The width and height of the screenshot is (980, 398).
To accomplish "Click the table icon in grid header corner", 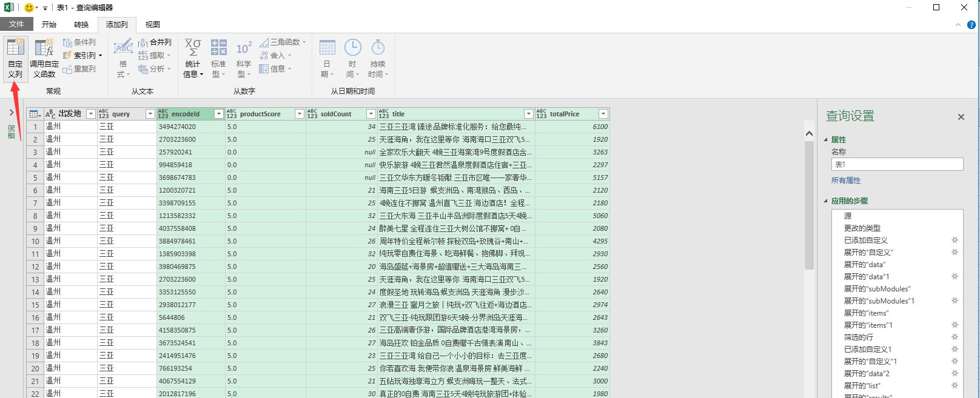I will [x=35, y=114].
